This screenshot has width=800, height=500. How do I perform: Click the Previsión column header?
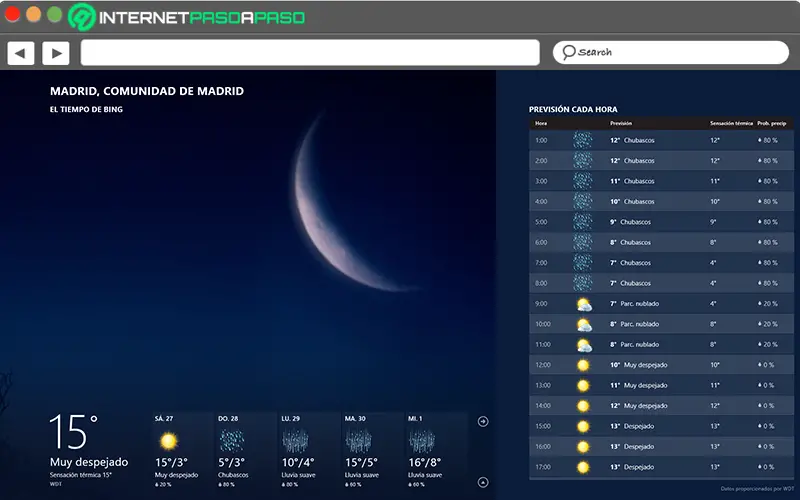click(621, 123)
